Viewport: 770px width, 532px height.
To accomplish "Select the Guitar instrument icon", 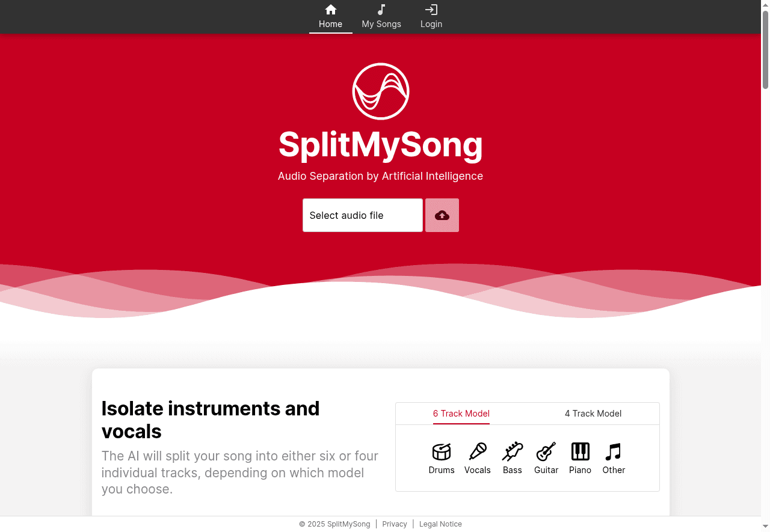I will click(x=546, y=453).
